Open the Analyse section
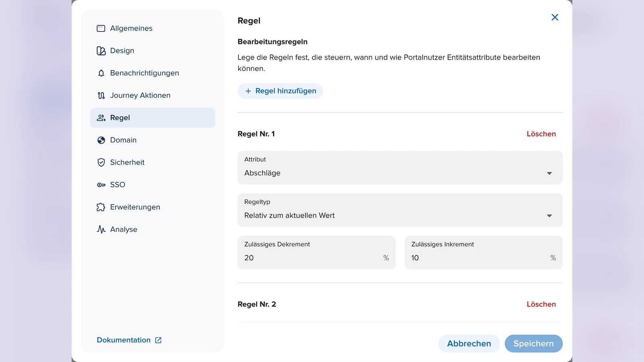 [x=153, y=229]
